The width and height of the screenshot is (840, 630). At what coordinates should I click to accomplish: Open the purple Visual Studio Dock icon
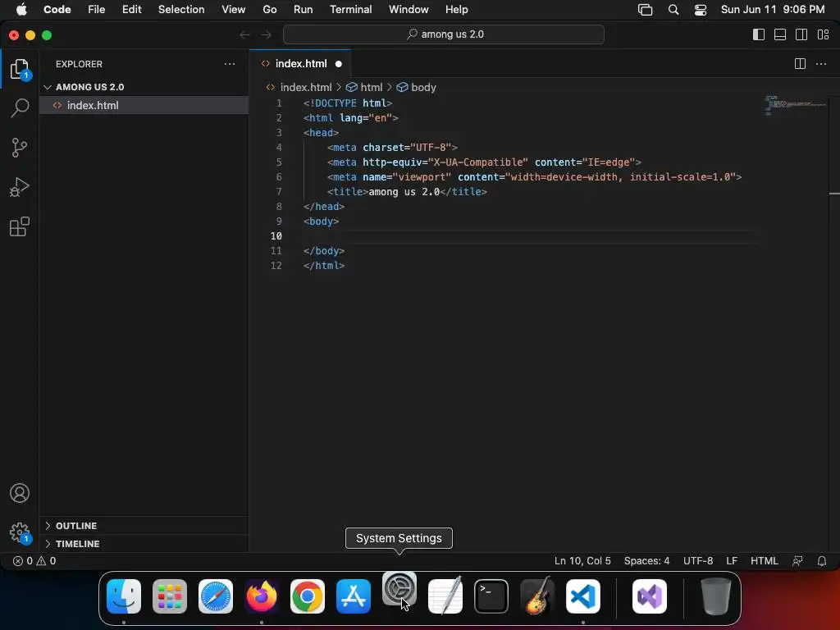tap(650, 596)
